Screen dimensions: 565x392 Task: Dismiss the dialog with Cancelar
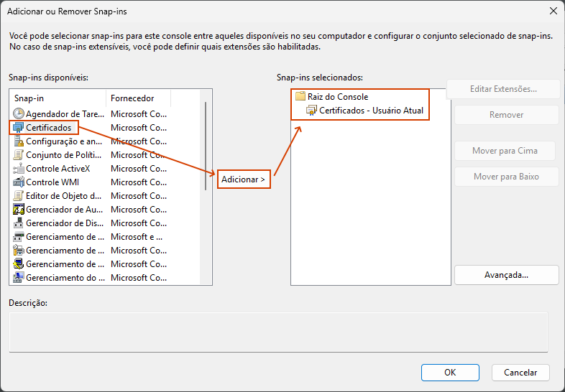click(x=520, y=373)
